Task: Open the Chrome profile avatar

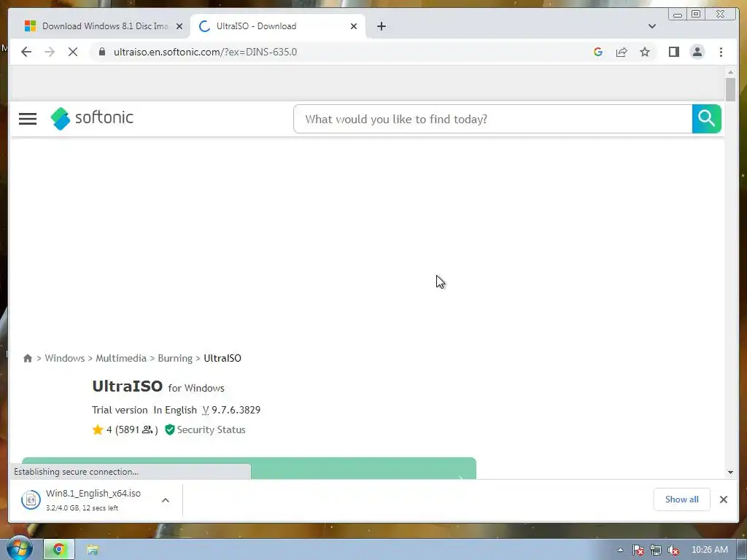Action: (x=697, y=52)
